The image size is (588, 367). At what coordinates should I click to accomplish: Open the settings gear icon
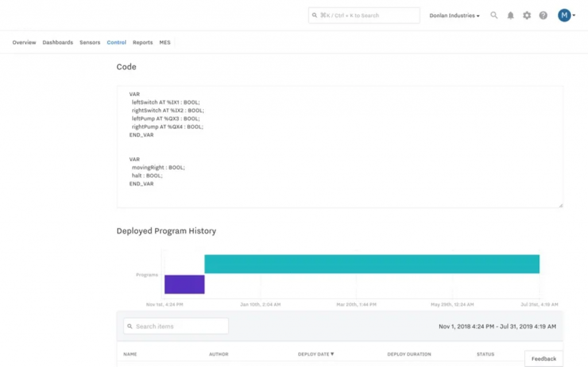click(x=527, y=15)
